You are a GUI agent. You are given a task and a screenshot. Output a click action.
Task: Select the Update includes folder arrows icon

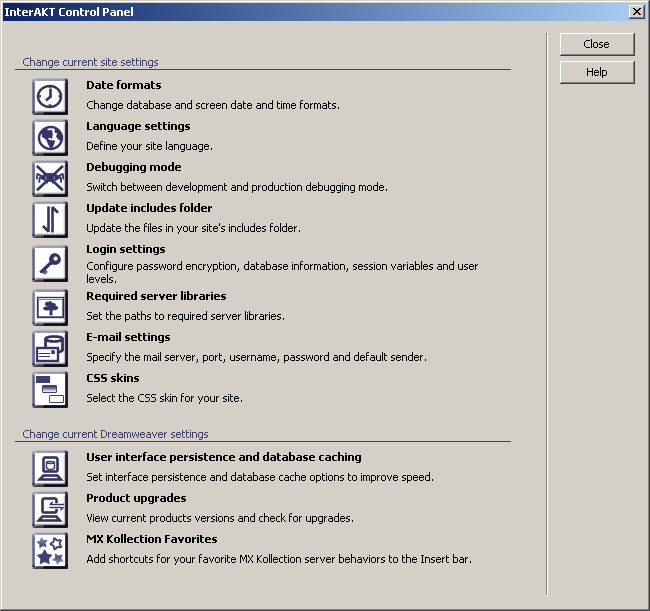(49, 219)
